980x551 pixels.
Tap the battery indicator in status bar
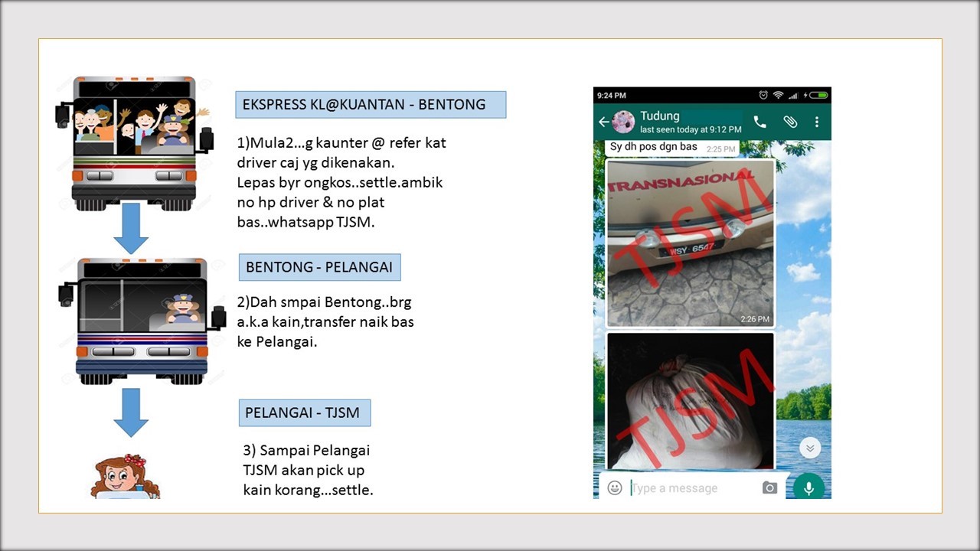tap(818, 95)
